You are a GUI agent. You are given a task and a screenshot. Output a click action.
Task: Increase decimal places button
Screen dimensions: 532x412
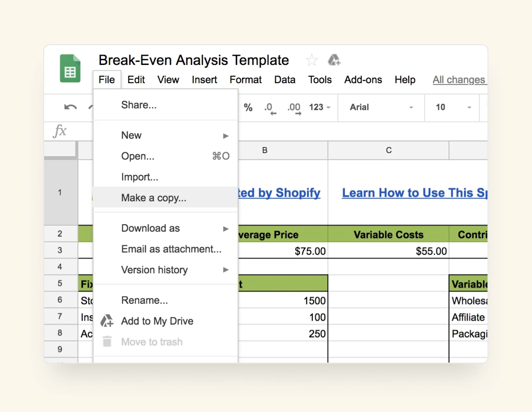(x=294, y=108)
